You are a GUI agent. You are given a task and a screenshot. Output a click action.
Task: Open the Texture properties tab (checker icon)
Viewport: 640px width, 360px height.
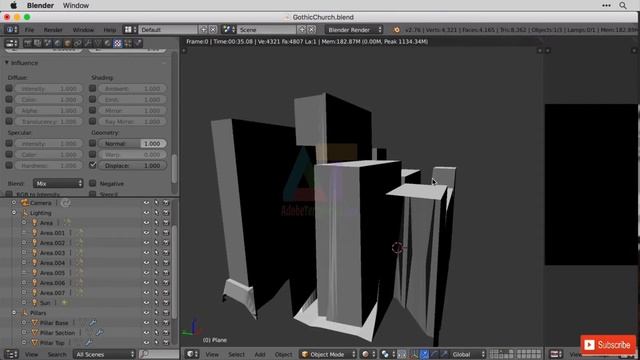click(x=118, y=43)
